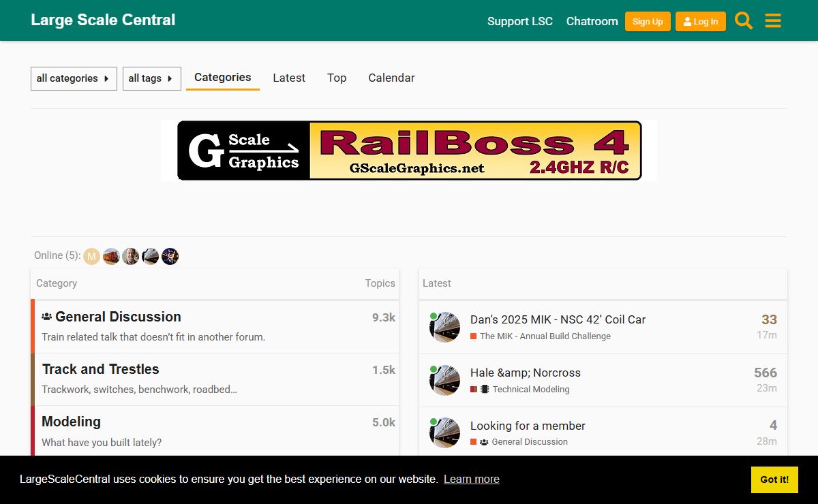Switch to the Top tab
818x504 pixels.
tap(337, 78)
